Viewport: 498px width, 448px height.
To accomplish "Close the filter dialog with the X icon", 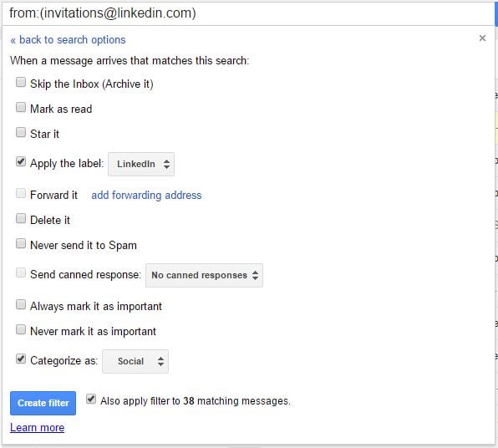I will [482, 38].
